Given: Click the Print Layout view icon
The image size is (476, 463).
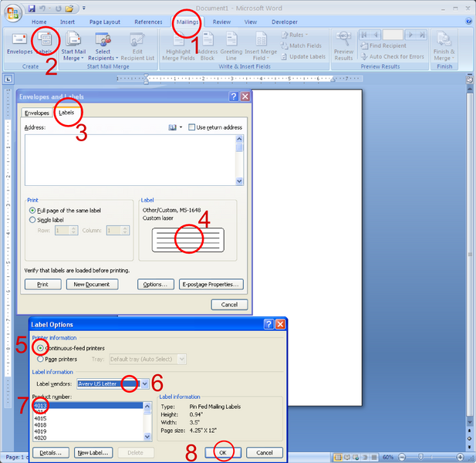Looking at the screenshot, I should tap(338, 457).
